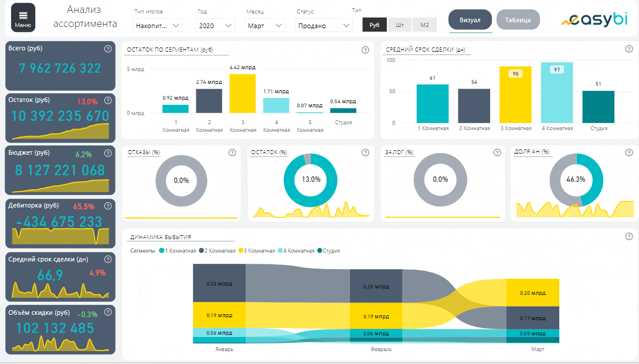Click the Остаток 13,0% donut chart

click(311, 180)
